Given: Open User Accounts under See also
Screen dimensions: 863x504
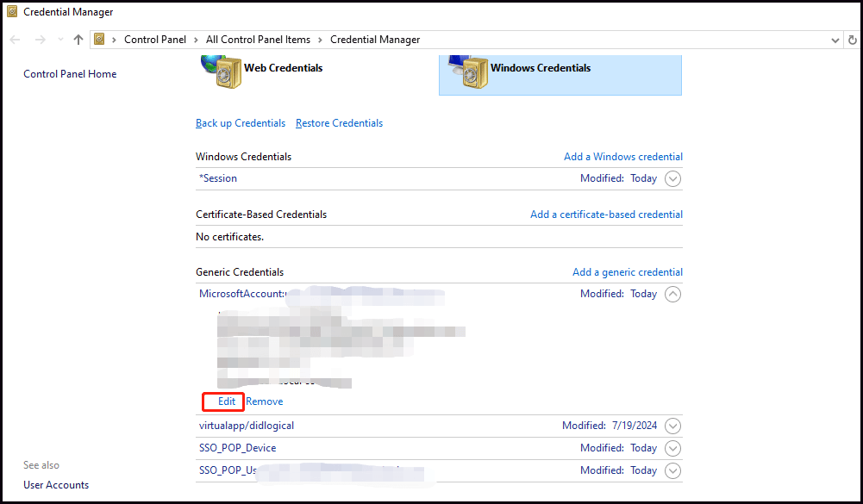Looking at the screenshot, I should pyautogui.click(x=56, y=485).
